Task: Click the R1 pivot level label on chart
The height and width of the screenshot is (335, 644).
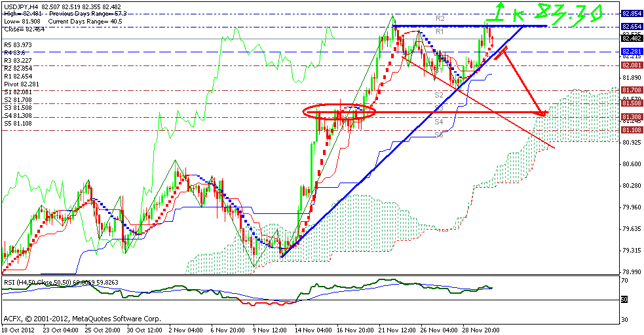Action: (x=440, y=31)
